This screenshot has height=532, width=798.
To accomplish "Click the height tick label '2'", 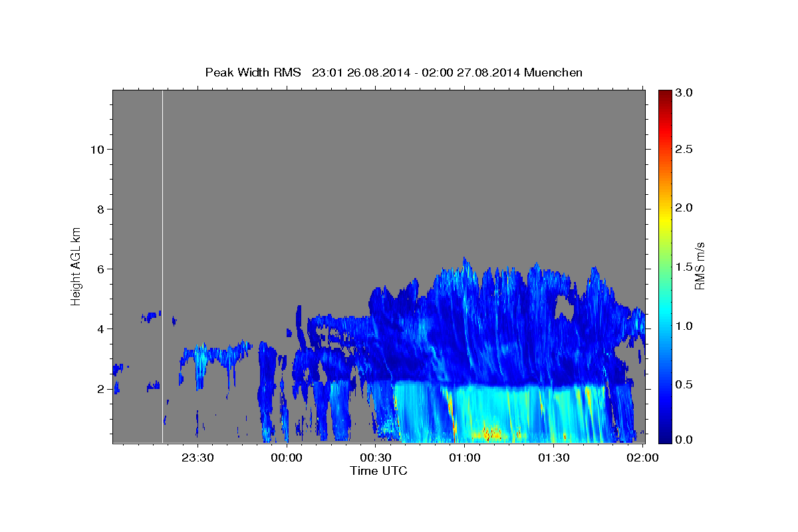I will 100,388.
